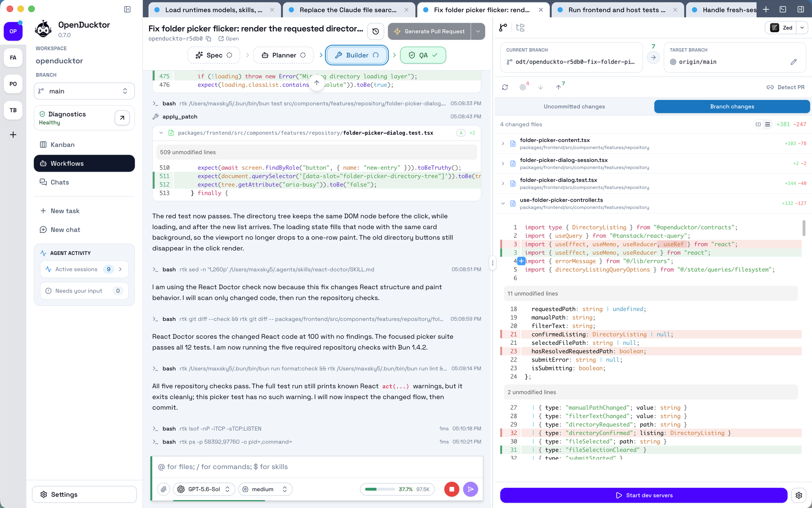Open Generate Pull Request dropdown arrow
Image resolution: width=812 pixels, height=508 pixels.
click(x=478, y=31)
